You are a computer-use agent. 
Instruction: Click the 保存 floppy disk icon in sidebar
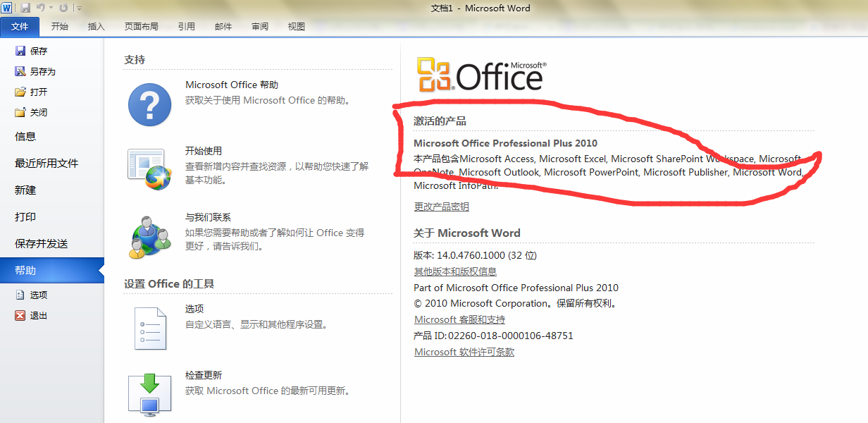pyautogui.click(x=20, y=51)
